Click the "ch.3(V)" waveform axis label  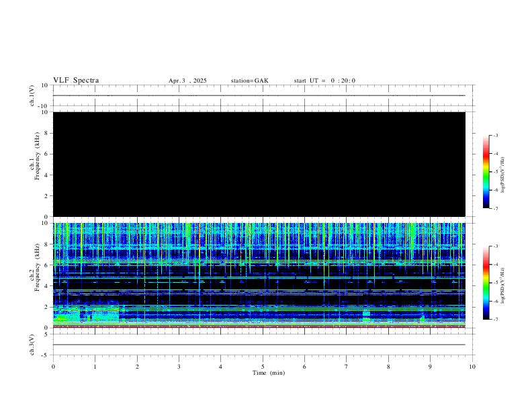(x=32, y=345)
